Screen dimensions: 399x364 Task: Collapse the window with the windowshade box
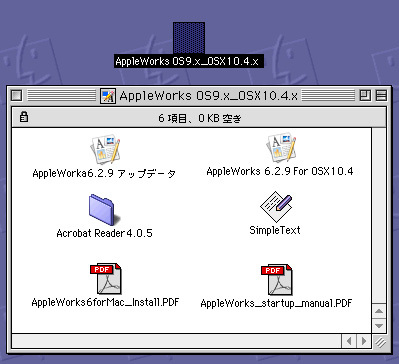(381, 96)
